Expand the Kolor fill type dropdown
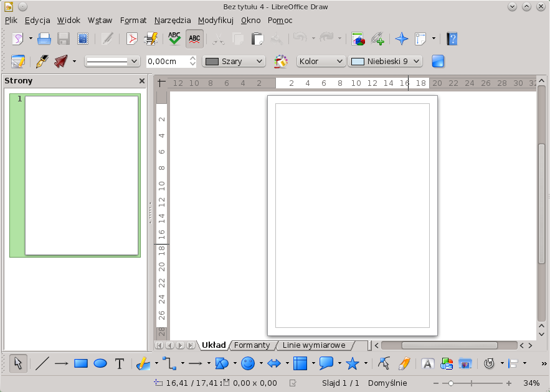The height and width of the screenshot is (392, 550). (x=321, y=62)
